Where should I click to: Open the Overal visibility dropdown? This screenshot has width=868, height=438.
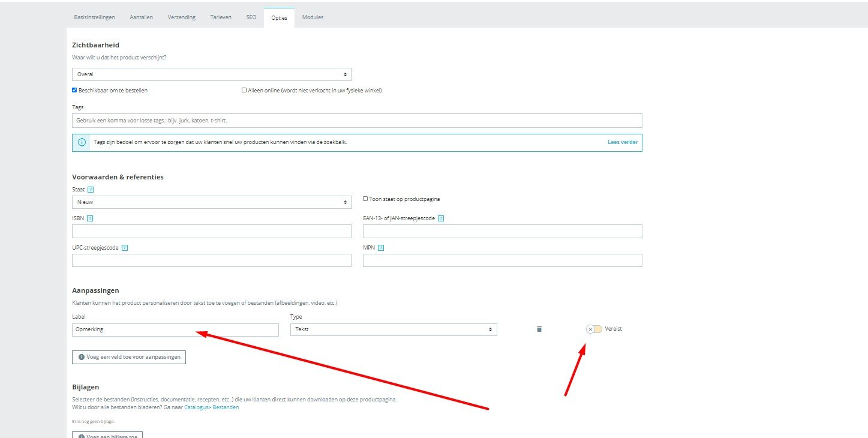212,74
